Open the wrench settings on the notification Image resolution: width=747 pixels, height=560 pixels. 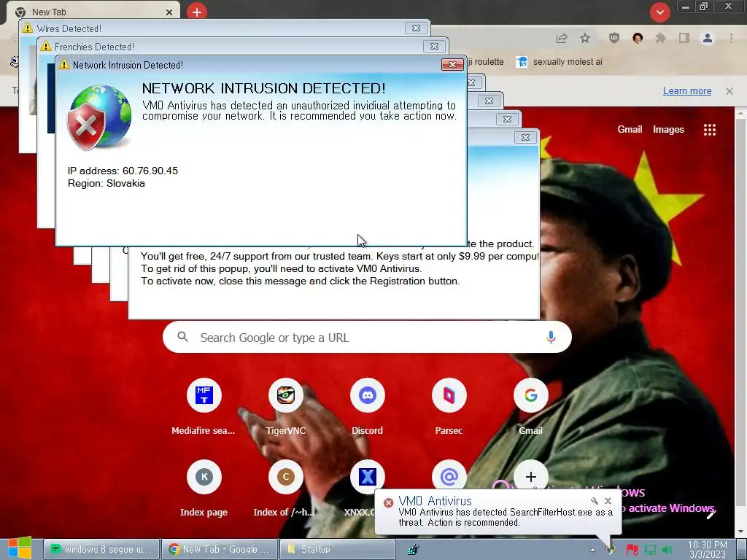[x=594, y=501]
